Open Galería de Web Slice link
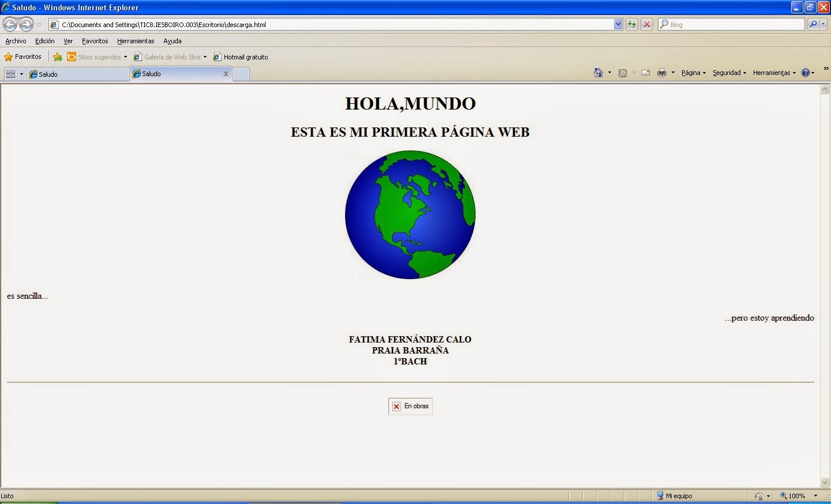Image resolution: width=831 pixels, height=504 pixels. 170,57
